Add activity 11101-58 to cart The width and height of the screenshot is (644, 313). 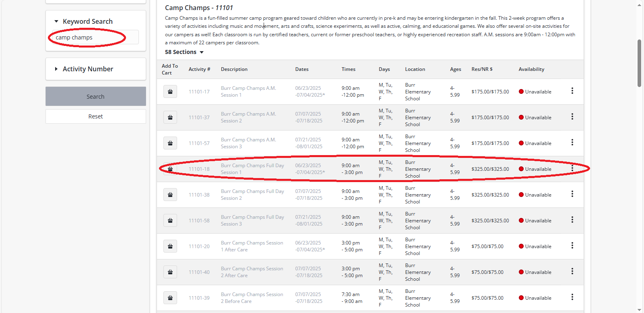(x=170, y=220)
